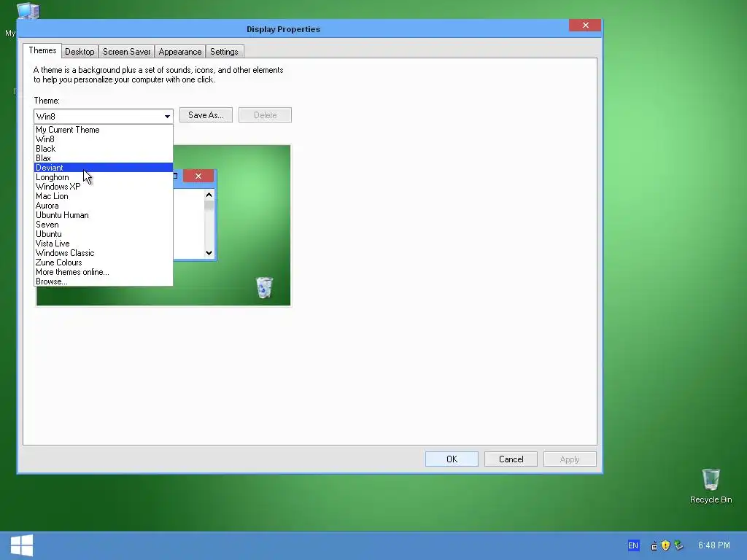
Task: Pick the Seven theme
Action: pyautogui.click(x=104, y=225)
